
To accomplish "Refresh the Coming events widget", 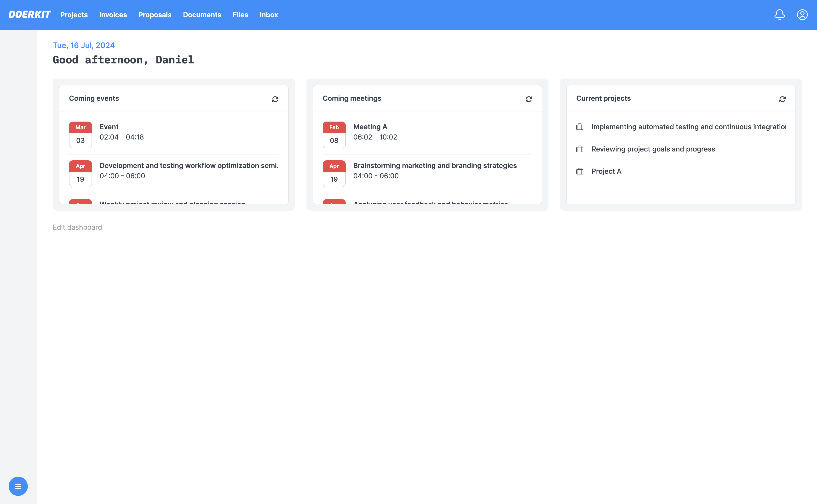I will (x=275, y=99).
